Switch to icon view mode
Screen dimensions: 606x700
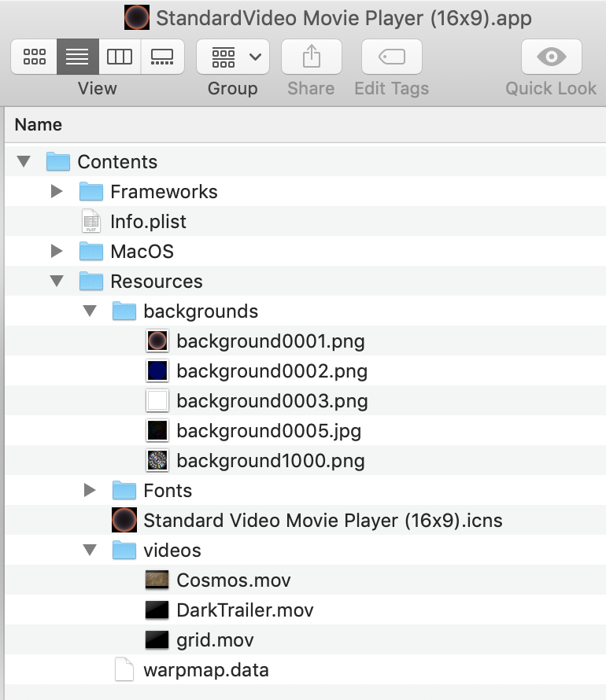pos(35,57)
